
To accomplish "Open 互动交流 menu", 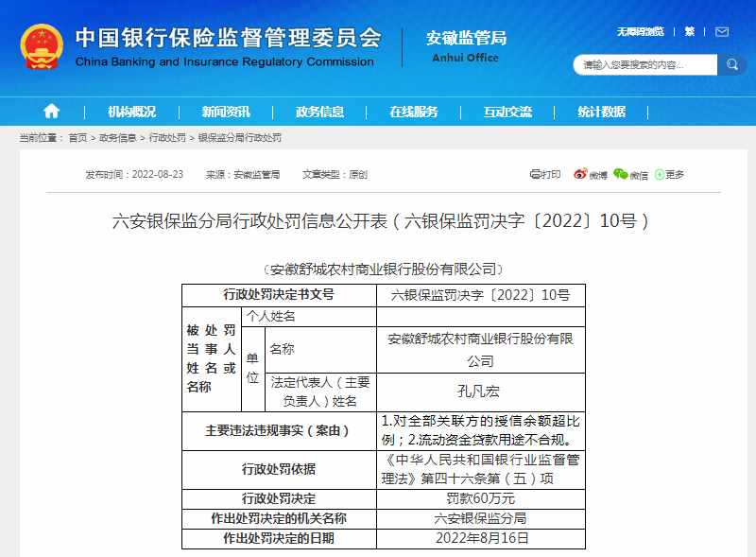I will pyautogui.click(x=507, y=112).
